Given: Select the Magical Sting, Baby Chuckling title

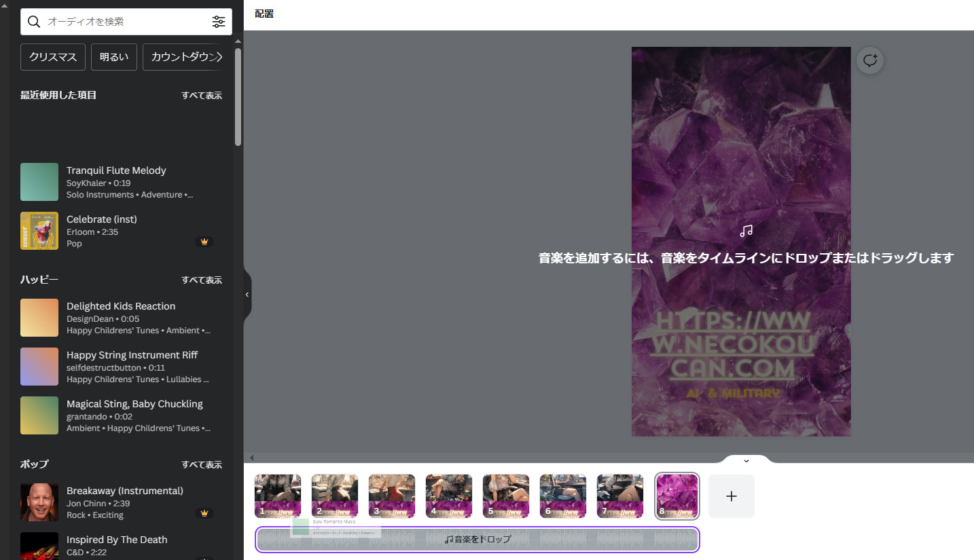Looking at the screenshot, I should (134, 404).
